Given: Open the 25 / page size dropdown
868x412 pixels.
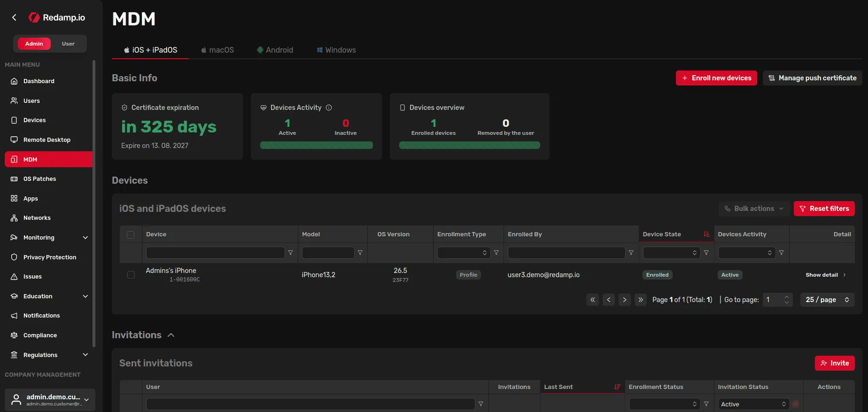Looking at the screenshot, I should click(827, 300).
